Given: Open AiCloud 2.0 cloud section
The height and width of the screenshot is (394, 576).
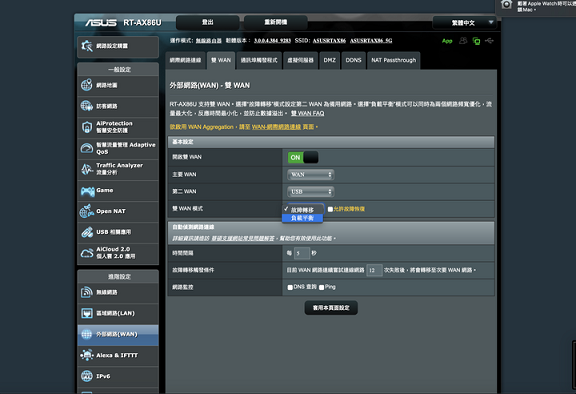Looking at the screenshot, I should coord(118,253).
